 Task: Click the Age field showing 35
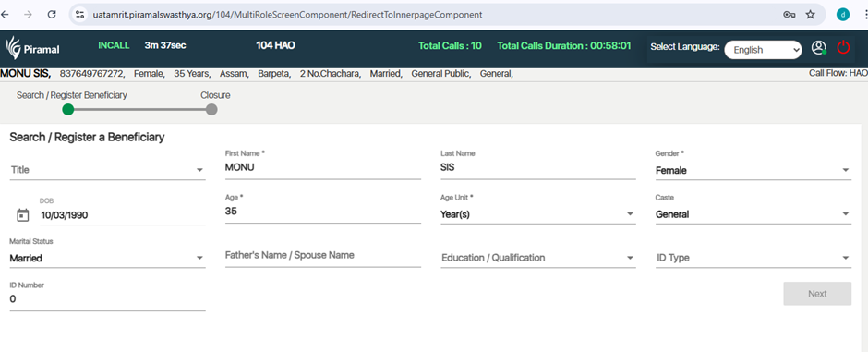point(323,212)
